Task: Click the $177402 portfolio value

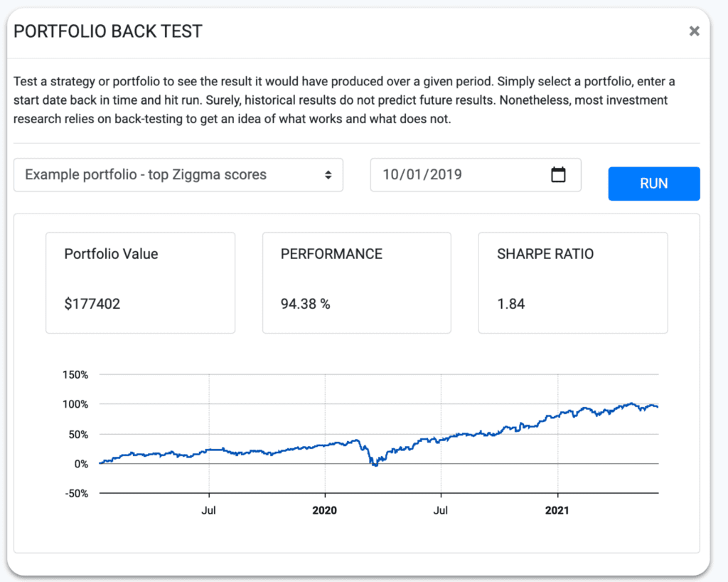Action: click(x=92, y=304)
